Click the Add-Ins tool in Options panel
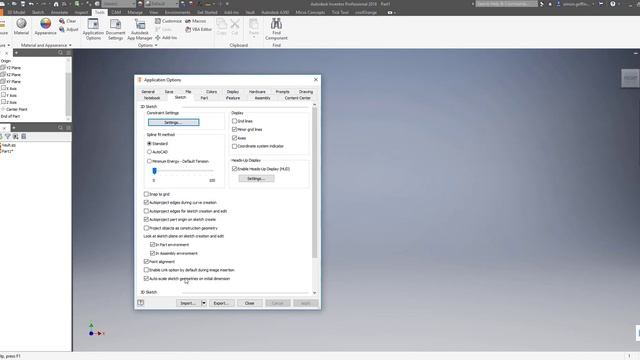The image size is (640, 360). 166,38
